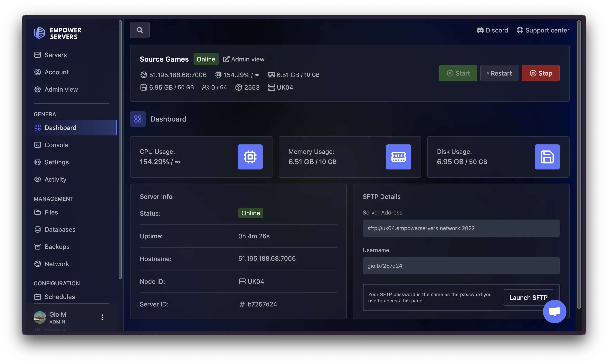Click the Backups sidebar icon

coord(38,247)
